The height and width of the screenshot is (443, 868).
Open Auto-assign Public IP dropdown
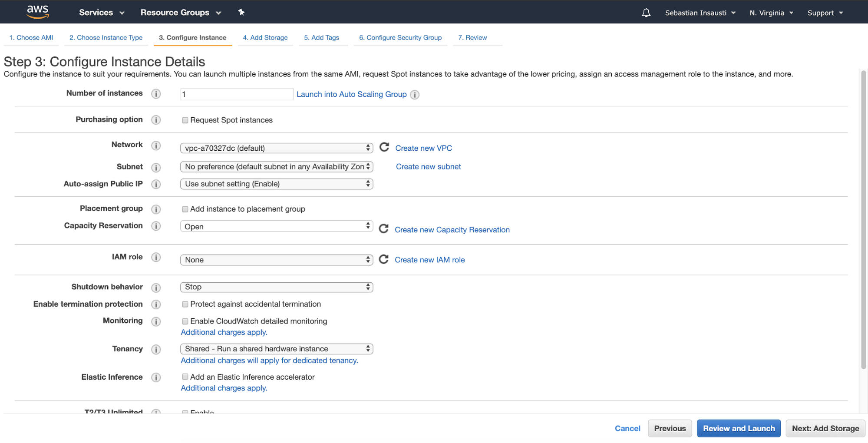pyautogui.click(x=277, y=184)
